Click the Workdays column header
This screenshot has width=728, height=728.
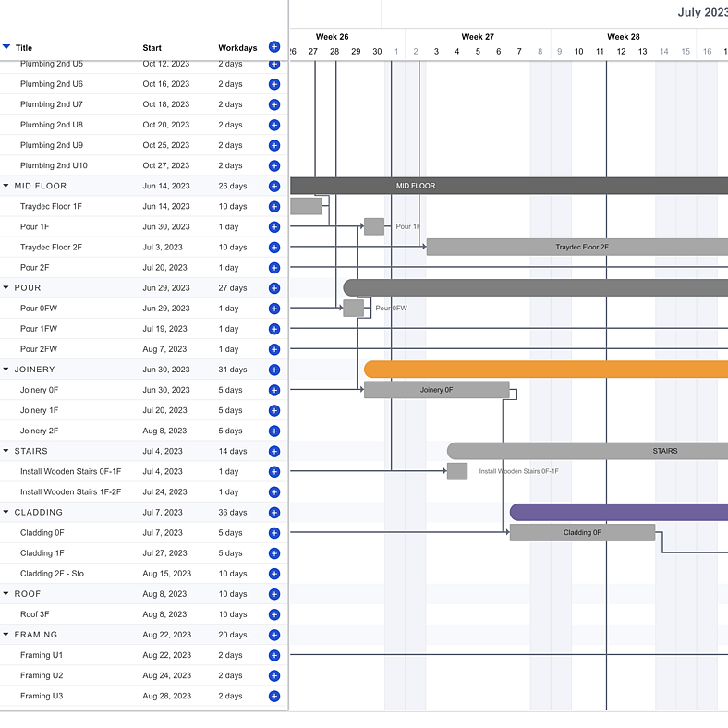(x=237, y=48)
